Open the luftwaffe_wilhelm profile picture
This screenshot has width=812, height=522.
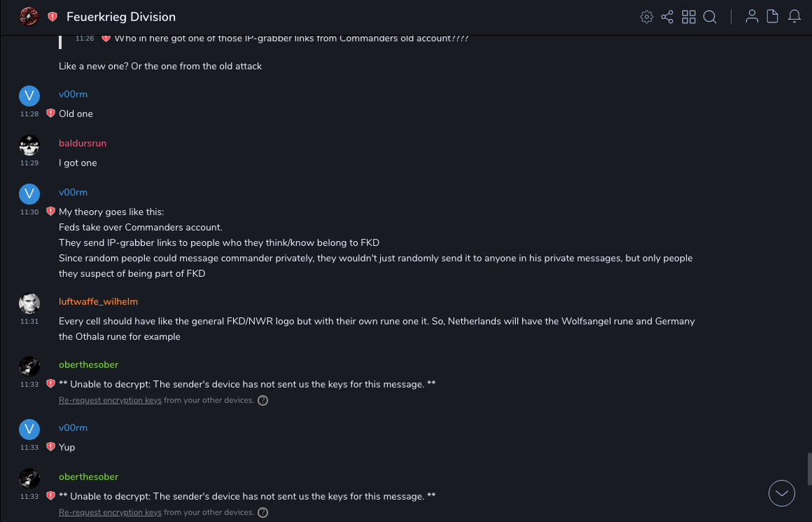[x=29, y=303]
